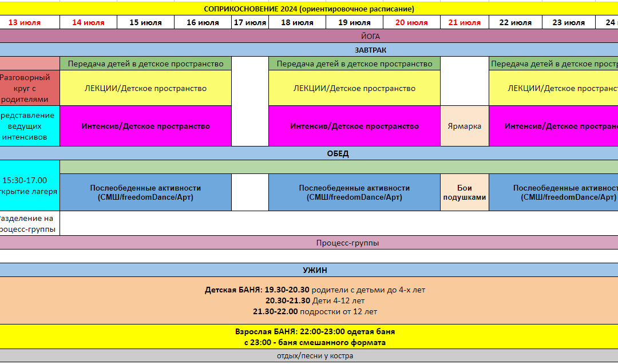Image resolution: width=618 pixels, height=364 pixels.
Task: Click the СОПРИКОСНОВЕНИЕ 2024 title cell
Action: pyautogui.click(x=309, y=9)
